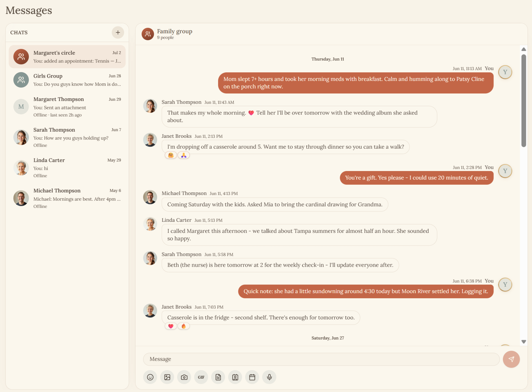Image resolution: width=532 pixels, height=392 pixels.
Task: Click Michael's avatar next to the Saturday message
Action: point(150,197)
